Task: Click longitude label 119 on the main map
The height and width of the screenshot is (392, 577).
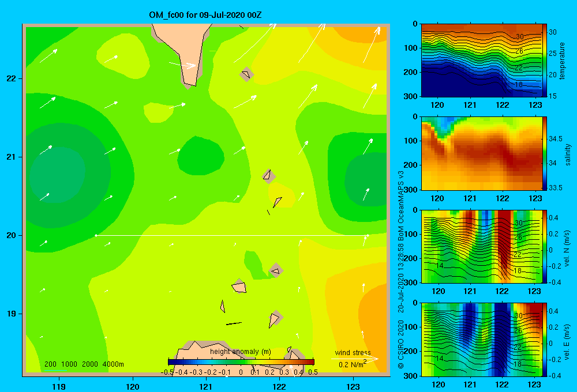Action: [x=59, y=387]
